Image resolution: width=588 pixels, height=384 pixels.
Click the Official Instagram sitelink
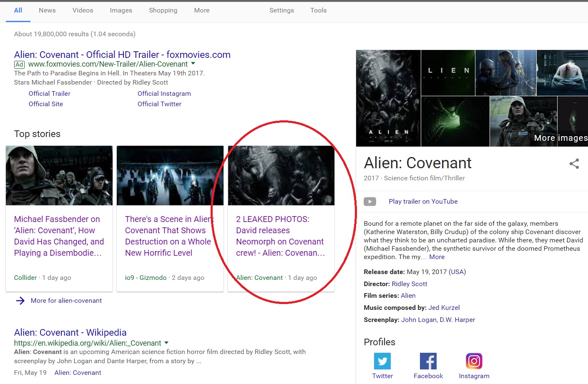pos(164,94)
